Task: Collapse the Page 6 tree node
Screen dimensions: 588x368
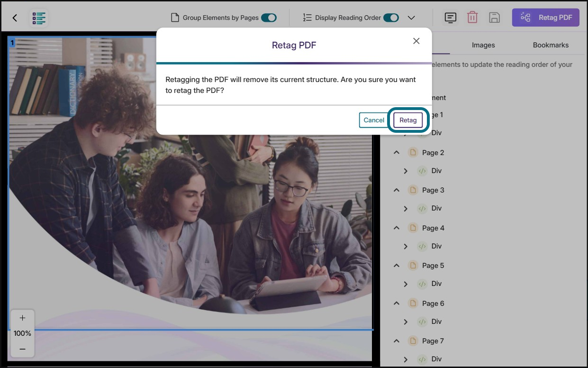Action: (397, 304)
